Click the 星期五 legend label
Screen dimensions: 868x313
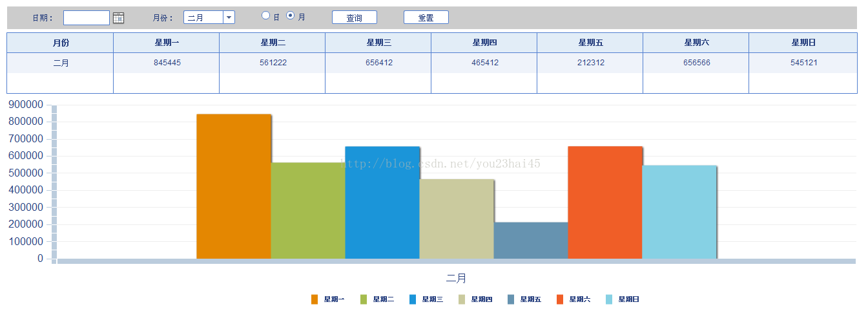531,299
